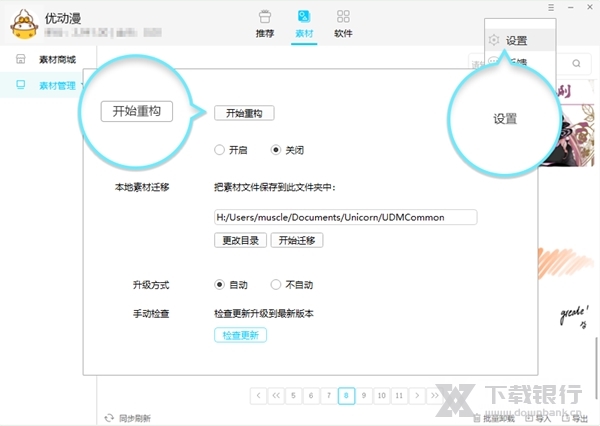600x426 pixels.
Task: Click the 更改目录 button
Action: (x=240, y=240)
